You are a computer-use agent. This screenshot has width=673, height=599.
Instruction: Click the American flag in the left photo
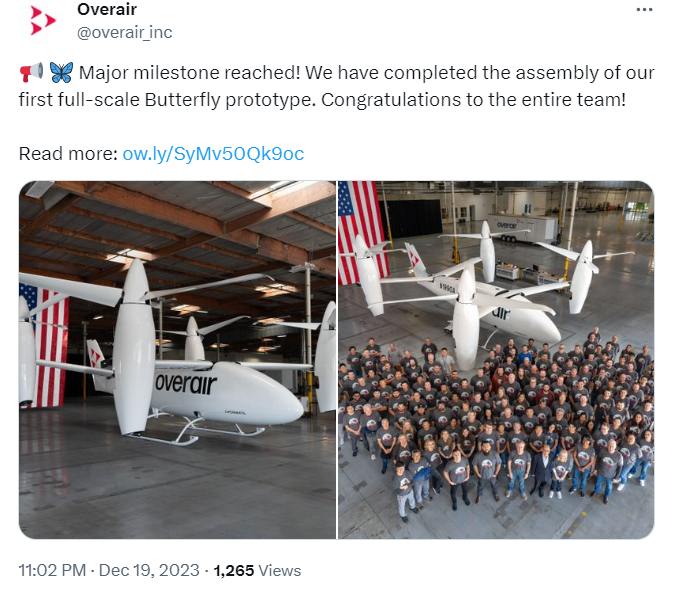pyautogui.click(x=44, y=345)
